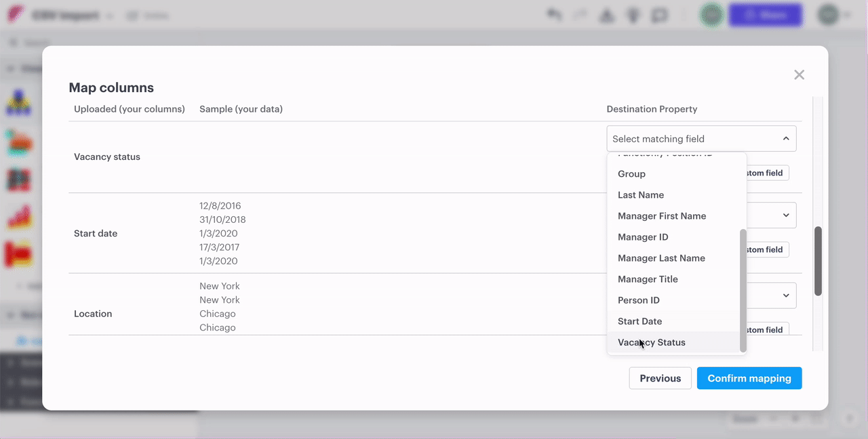This screenshot has width=868, height=439.
Task: Expand the Start date destination dropdown
Action: 785,215
